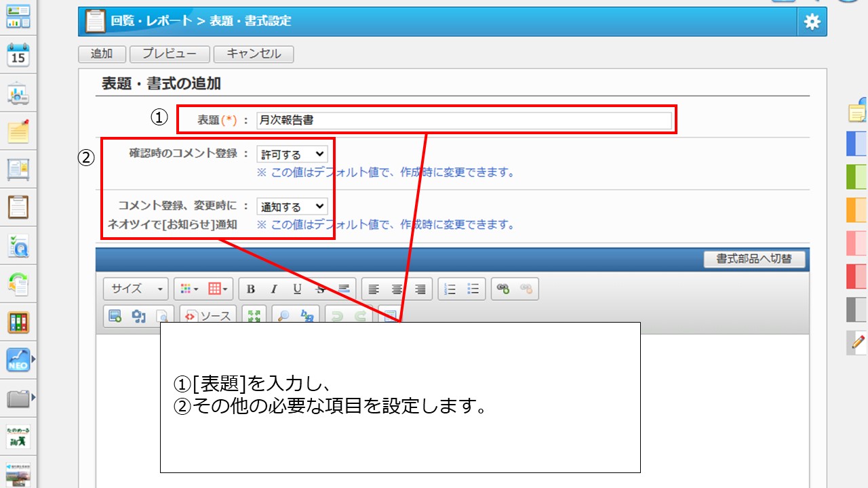Open the yellow sticky note icon at right
868x488 pixels.
point(857,111)
